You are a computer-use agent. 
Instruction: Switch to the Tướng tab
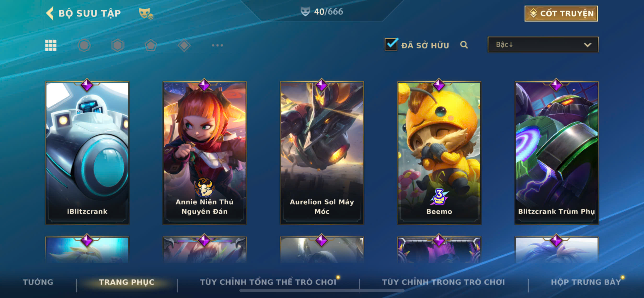(38, 282)
